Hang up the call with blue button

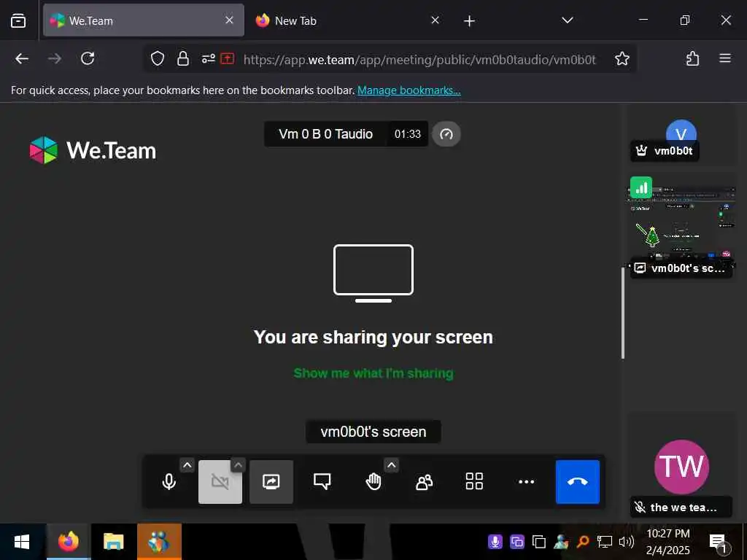pyautogui.click(x=578, y=481)
